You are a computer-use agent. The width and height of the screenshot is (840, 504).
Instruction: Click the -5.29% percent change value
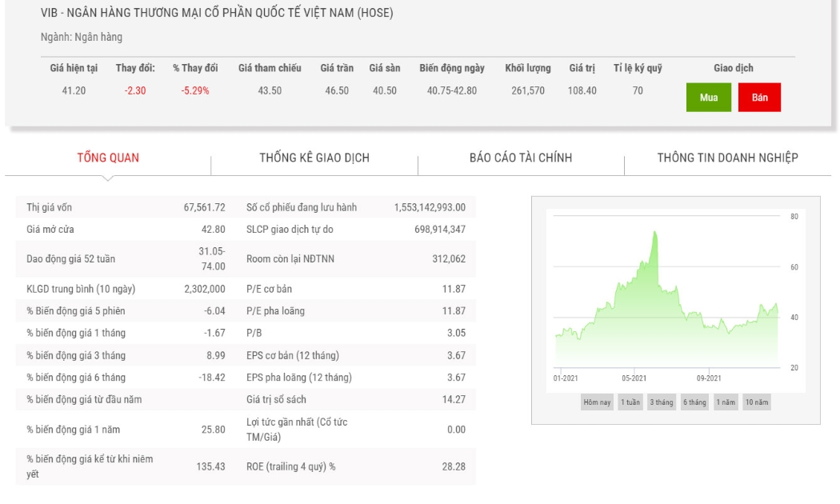[195, 90]
